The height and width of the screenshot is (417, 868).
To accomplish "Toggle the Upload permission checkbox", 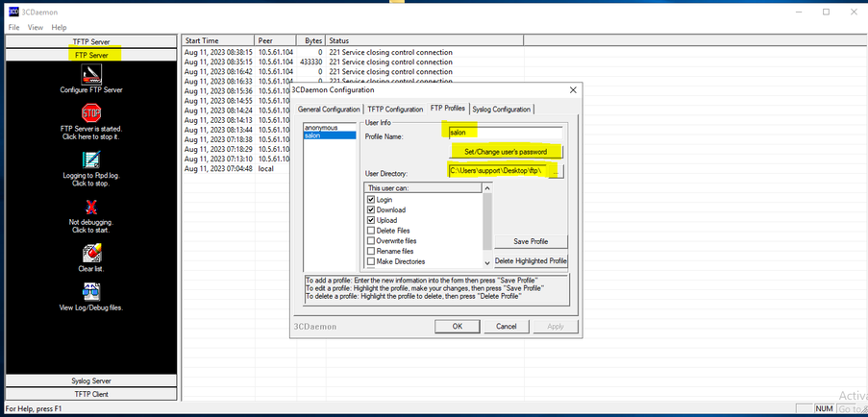I will [371, 220].
